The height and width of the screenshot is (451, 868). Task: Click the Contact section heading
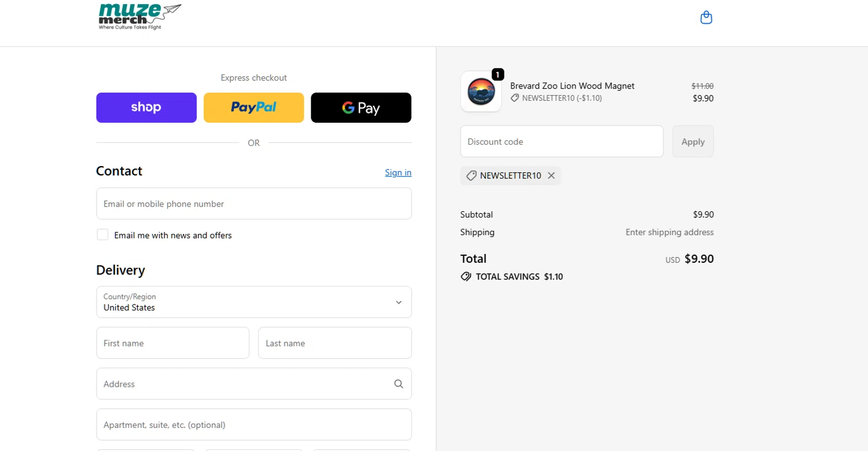[x=119, y=171]
